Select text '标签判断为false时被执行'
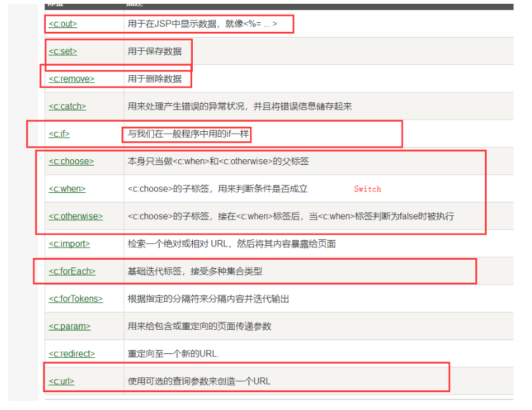532x410 pixels. pyautogui.click(x=405, y=216)
